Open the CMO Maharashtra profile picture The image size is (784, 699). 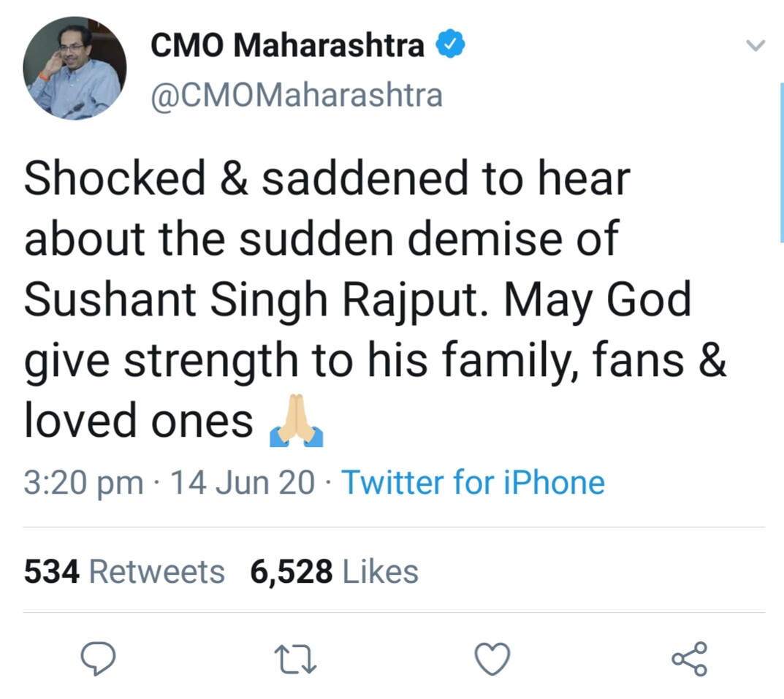[x=75, y=69]
